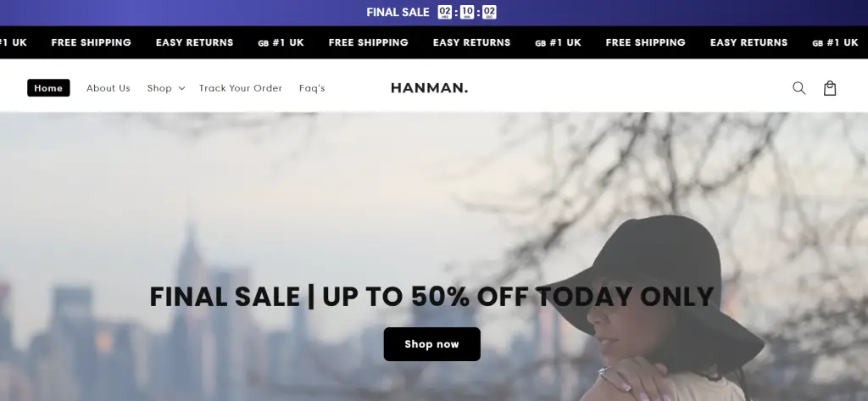Click the HANMAN. logo

coord(429,88)
